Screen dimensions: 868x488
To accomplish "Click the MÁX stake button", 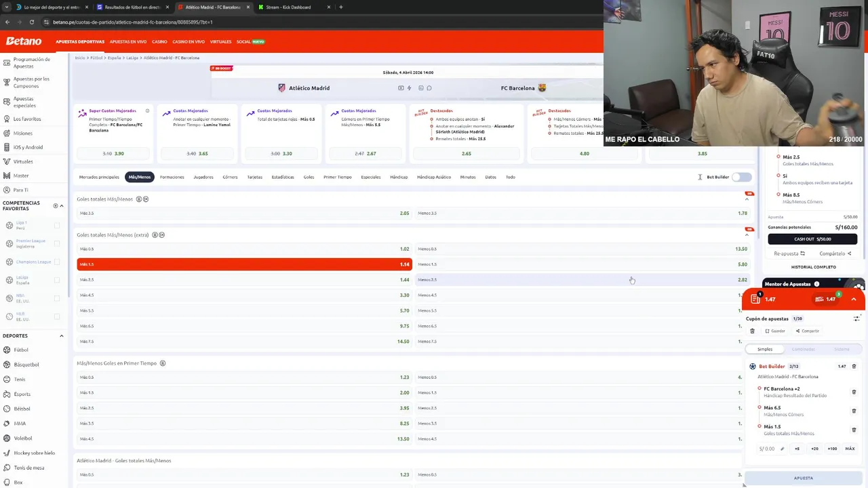I will click(x=850, y=449).
